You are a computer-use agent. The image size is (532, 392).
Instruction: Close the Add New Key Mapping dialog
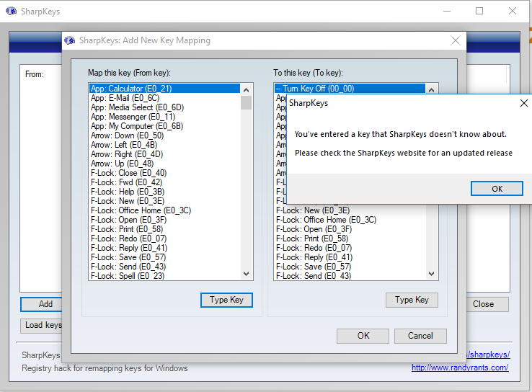tap(456, 40)
